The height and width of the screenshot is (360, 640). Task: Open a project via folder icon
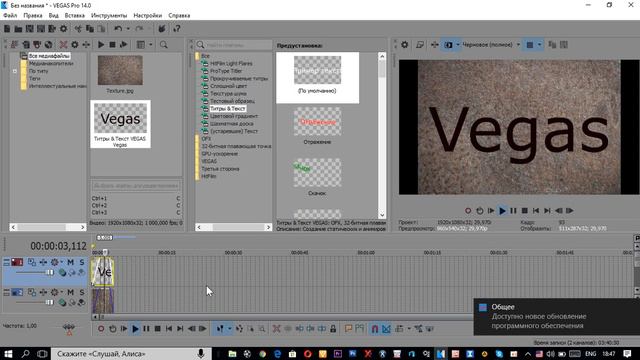point(18,29)
